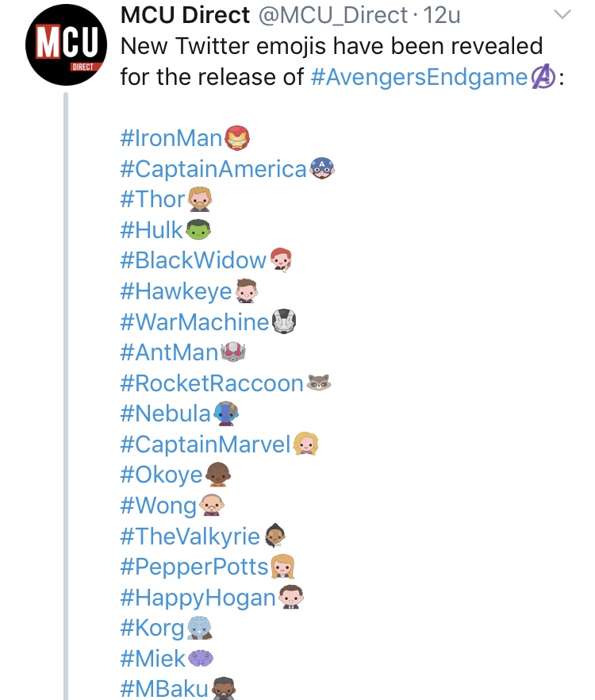
Task: Open the #RocketRaccoon hashtag
Action: [212, 383]
